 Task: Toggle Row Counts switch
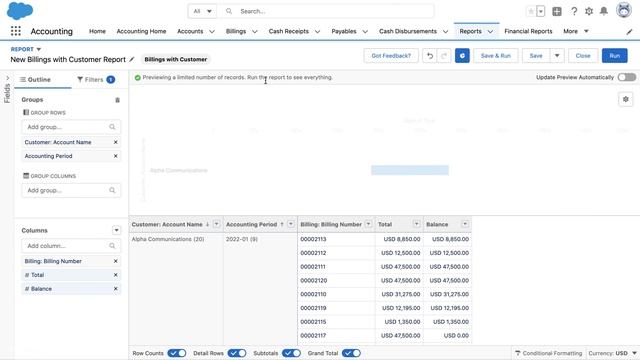click(177, 353)
